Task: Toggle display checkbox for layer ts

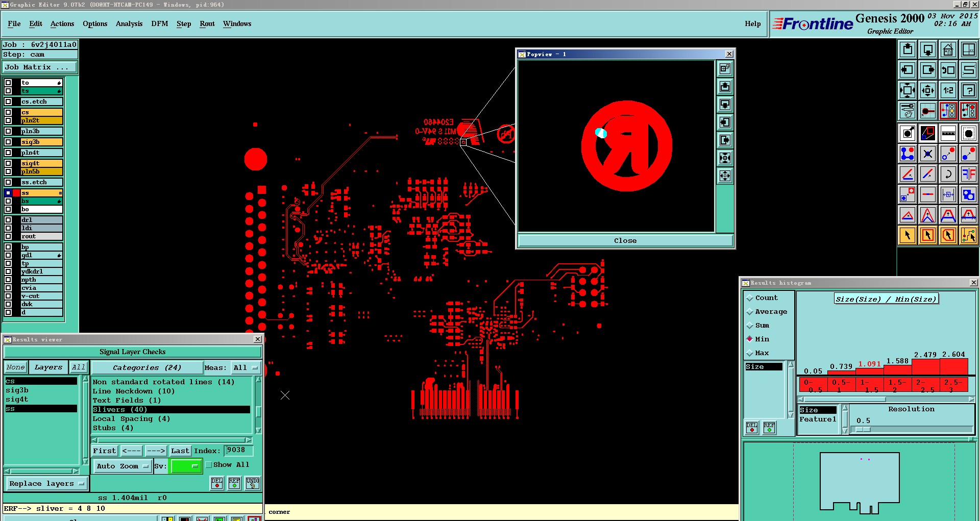Action: point(8,91)
